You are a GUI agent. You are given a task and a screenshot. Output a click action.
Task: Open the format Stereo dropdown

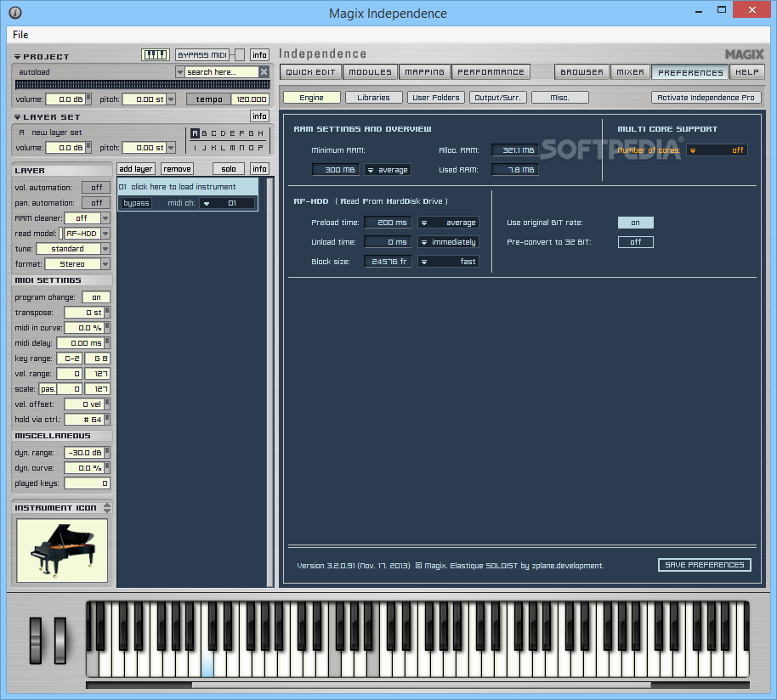[105, 264]
